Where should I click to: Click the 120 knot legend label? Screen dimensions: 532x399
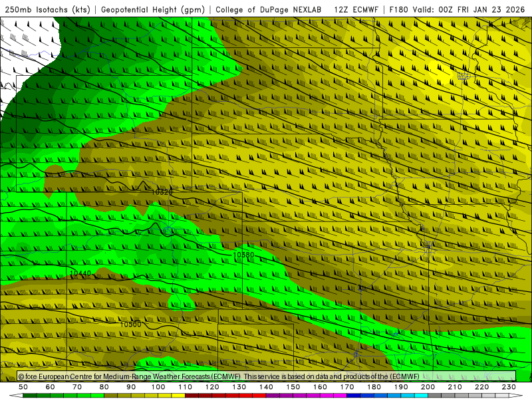(212, 387)
